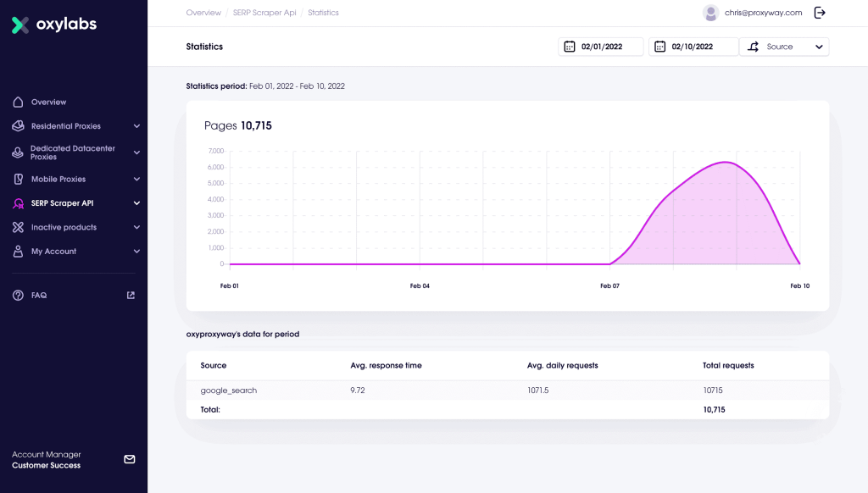Click the Residential Proxies icon

tap(19, 125)
